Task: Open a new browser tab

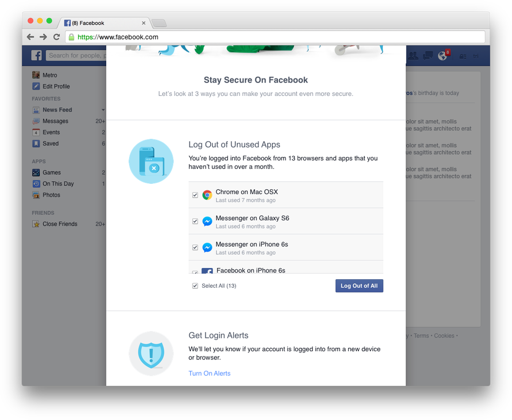Action: [x=159, y=23]
